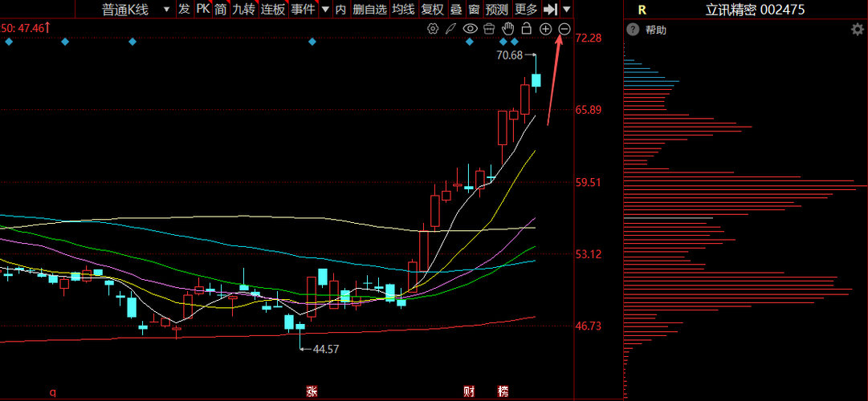Click the 53.12 price axis label
Screen dimensions: 868x401
(x=589, y=254)
